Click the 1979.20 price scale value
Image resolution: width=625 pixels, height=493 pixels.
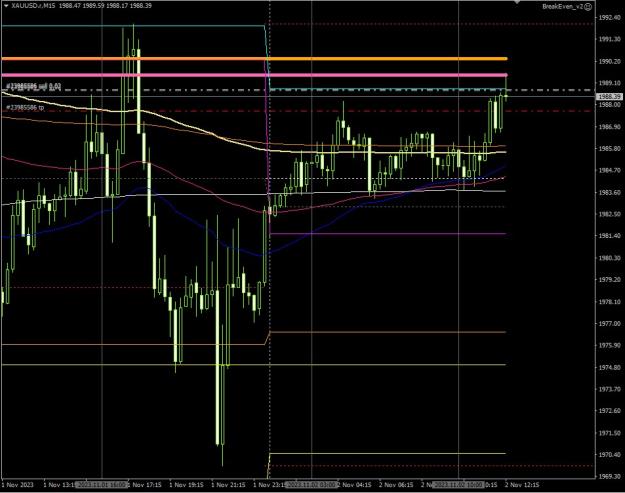[609, 280]
